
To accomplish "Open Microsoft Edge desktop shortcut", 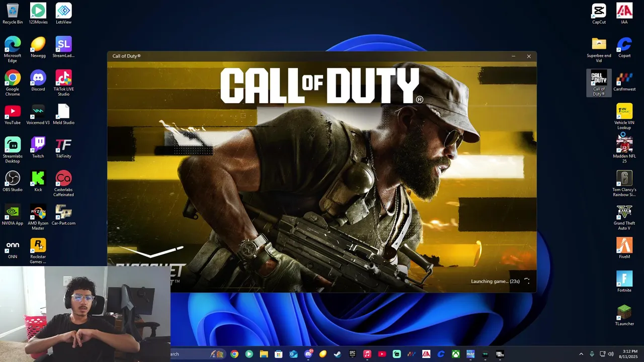I will coord(13,49).
